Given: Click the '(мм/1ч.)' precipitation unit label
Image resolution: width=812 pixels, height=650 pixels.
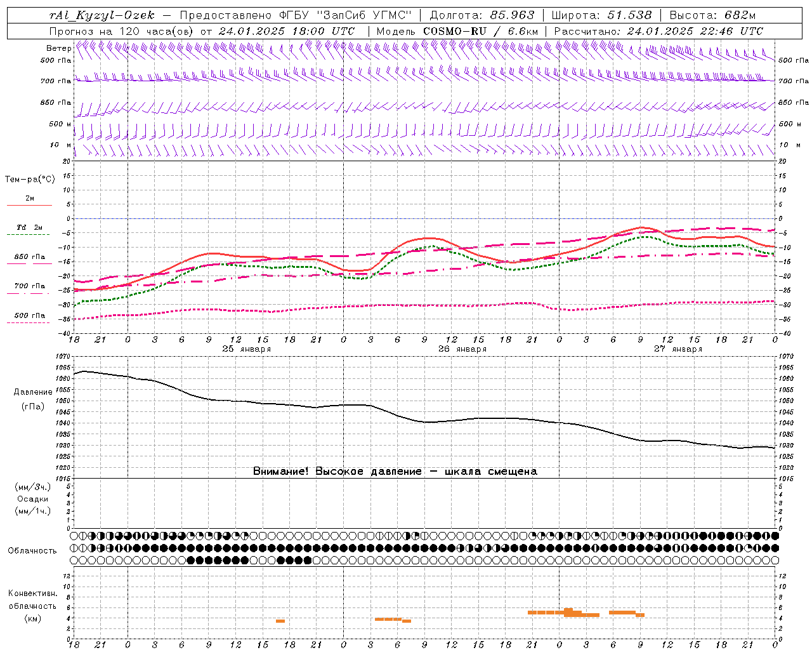Looking at the screenshot, I should pyautogui.click(x=33, y=511).
